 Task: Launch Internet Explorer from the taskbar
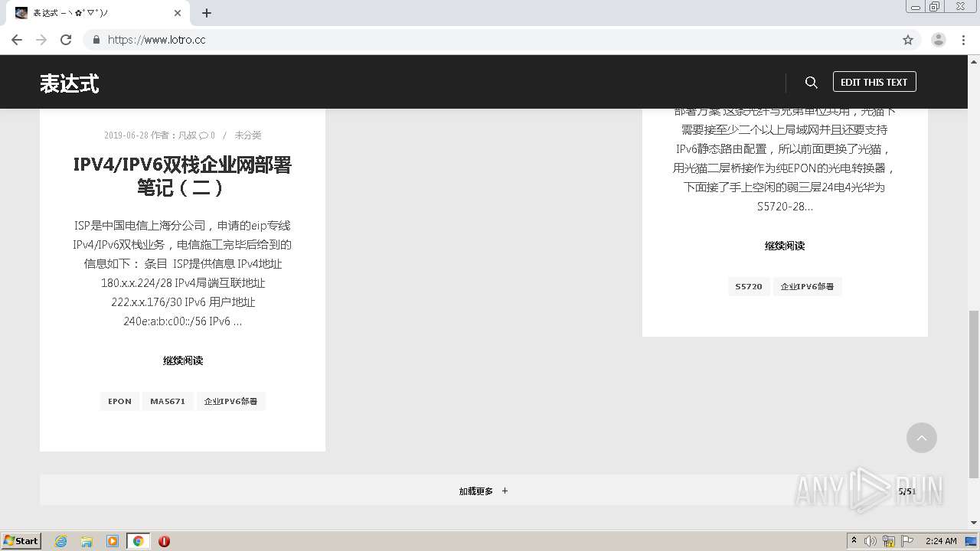click(60, 541)
